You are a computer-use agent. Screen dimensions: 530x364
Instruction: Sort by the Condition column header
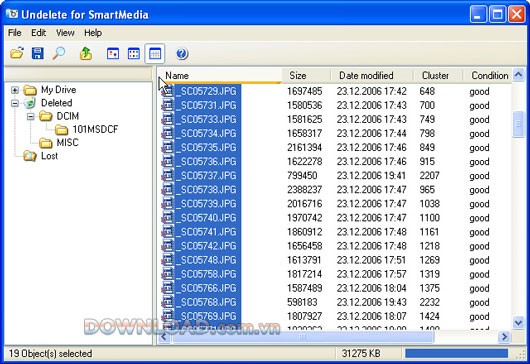pyautogui.click(x=487, y=75)
